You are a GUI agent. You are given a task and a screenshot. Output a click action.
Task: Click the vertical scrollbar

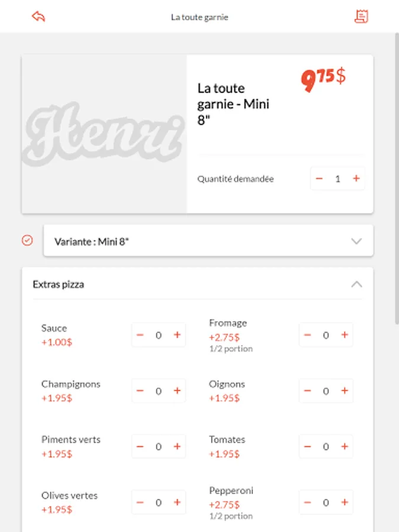coord(396,177)
